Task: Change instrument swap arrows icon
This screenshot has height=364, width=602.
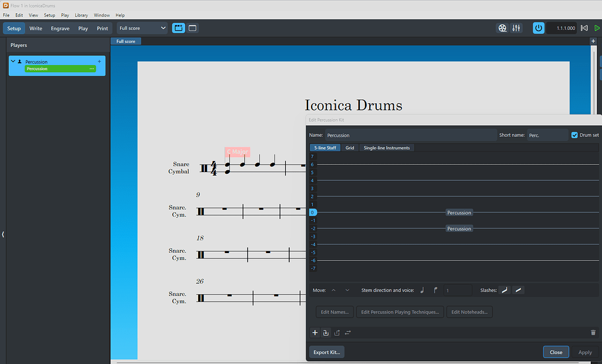Action: coord(347,332)
